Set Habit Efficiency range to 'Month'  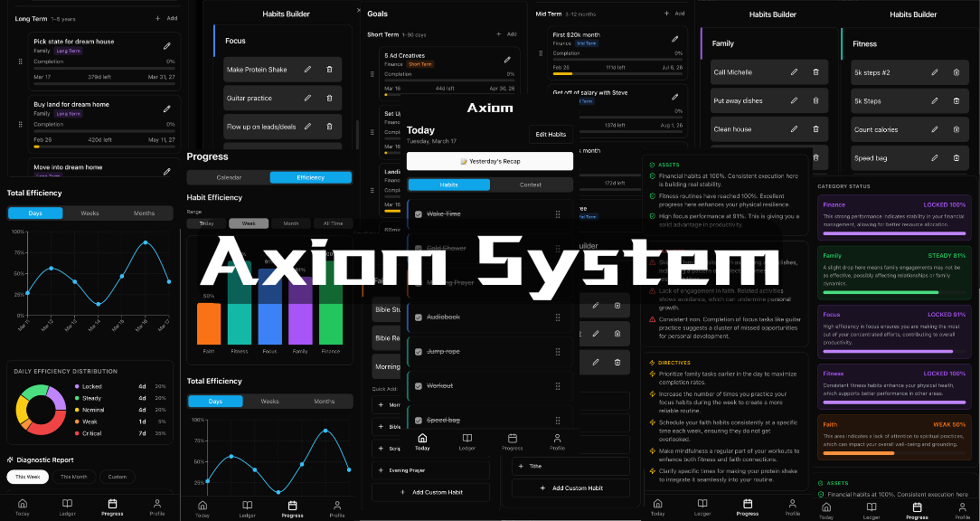[290, 223]
